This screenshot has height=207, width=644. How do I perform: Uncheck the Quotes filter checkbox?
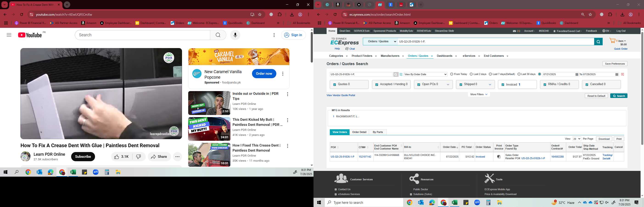334,85
